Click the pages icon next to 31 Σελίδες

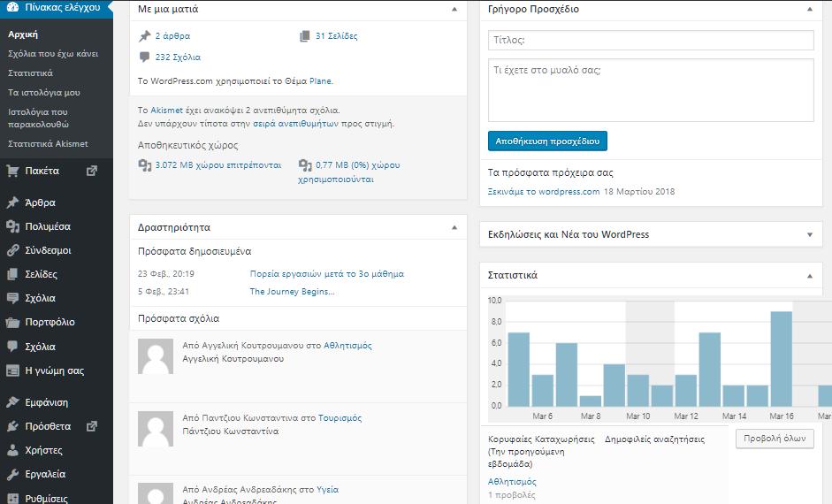304,36
